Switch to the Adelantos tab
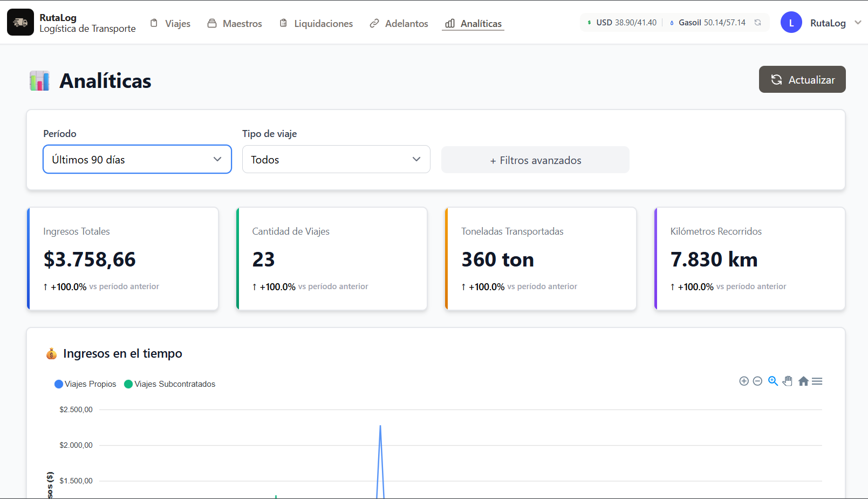The width and height of the screenshot is (868, 499). 399,23
